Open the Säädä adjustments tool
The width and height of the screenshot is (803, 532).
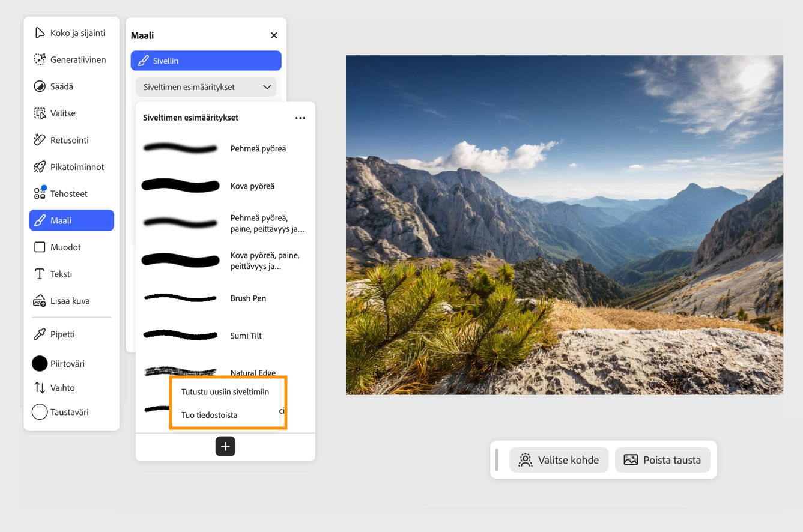coord(71,86)
